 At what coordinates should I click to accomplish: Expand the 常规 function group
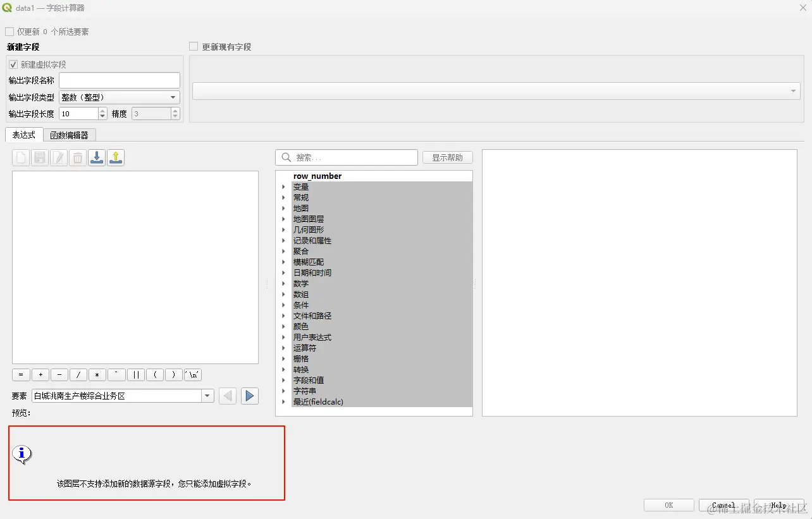tap(283, 198)
